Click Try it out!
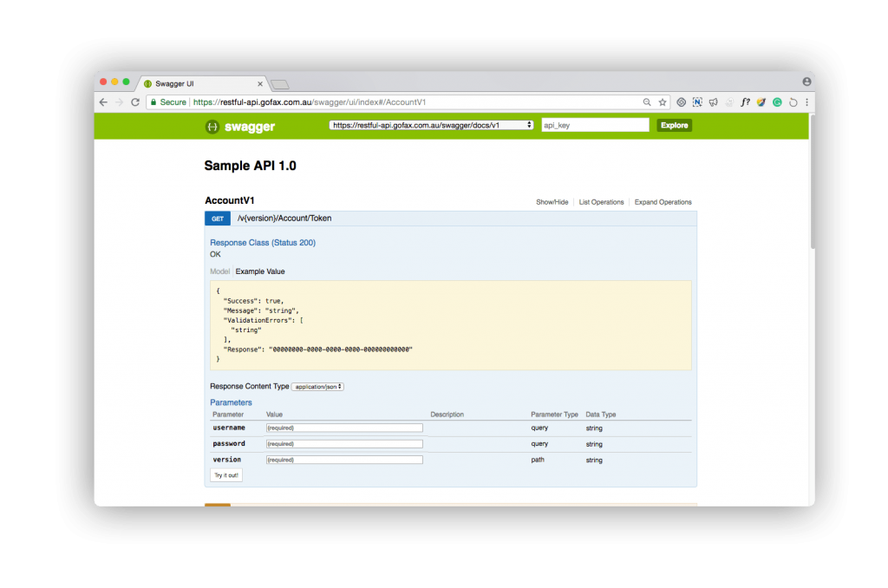This screenshot has height=588, width=888. (x=225, y=474)
